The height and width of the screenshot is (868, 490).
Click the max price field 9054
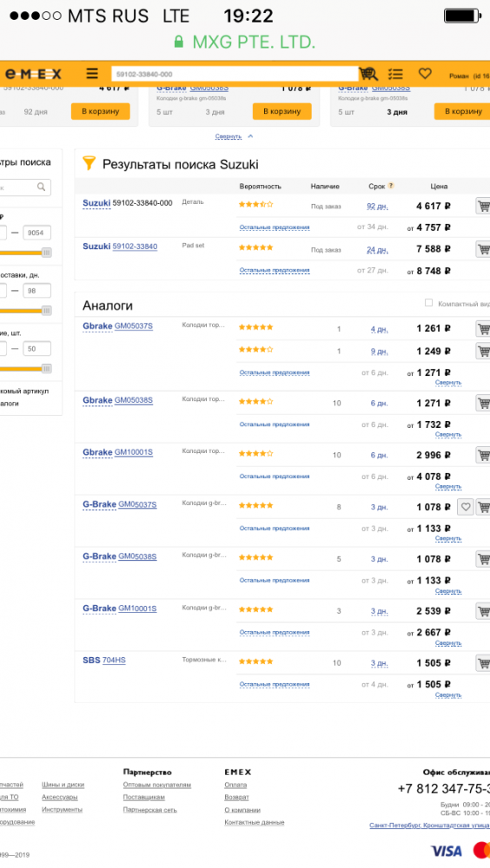36,233
